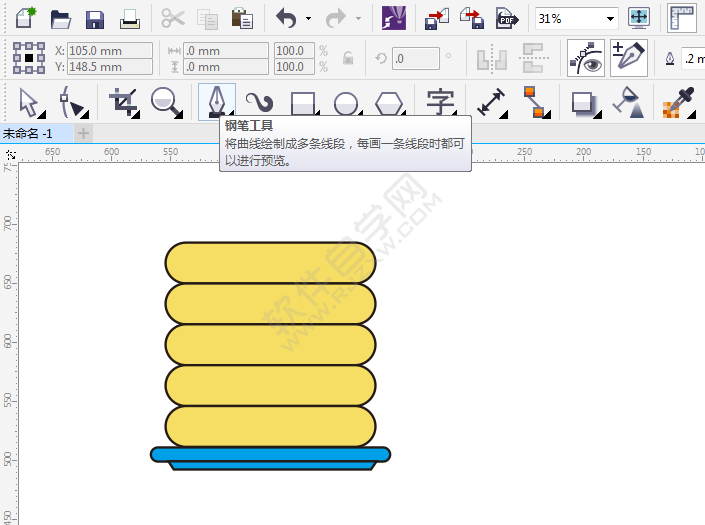705x525 pixels.
Task: Choose the Crop tool
Action: pyautogui.click(x=123, y=102)
